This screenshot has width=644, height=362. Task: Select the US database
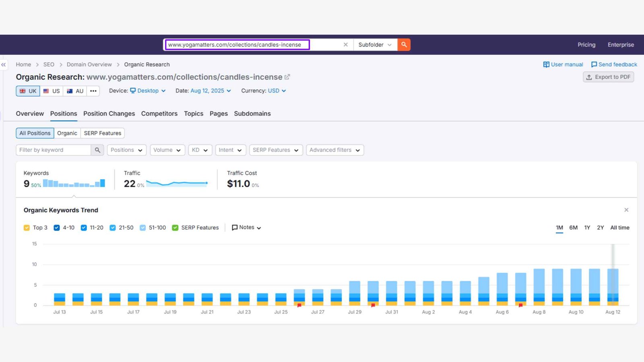tap(52, 91)
